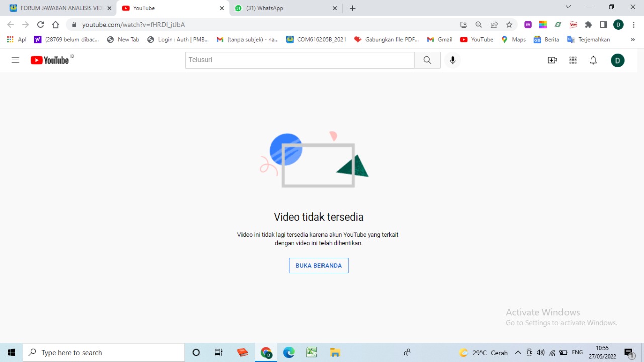Viewport: 644px width, 362px height.
Task: Open the YouTube account avatar menu
Action: pos(617,60)
